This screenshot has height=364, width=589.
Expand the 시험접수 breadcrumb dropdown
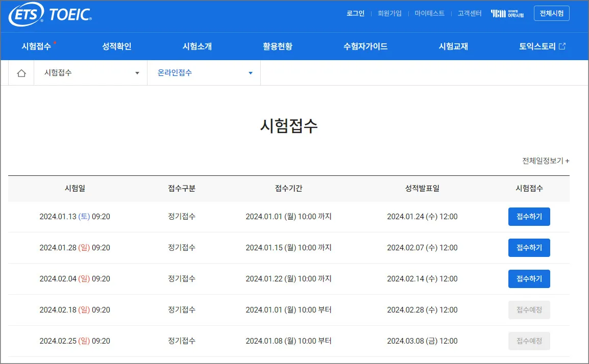(x=137, y=72)
